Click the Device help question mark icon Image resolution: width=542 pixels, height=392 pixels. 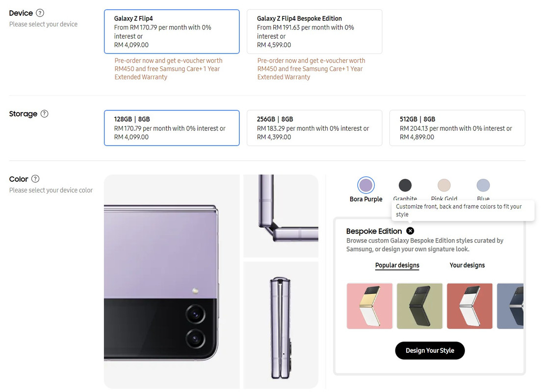(40, 13)
